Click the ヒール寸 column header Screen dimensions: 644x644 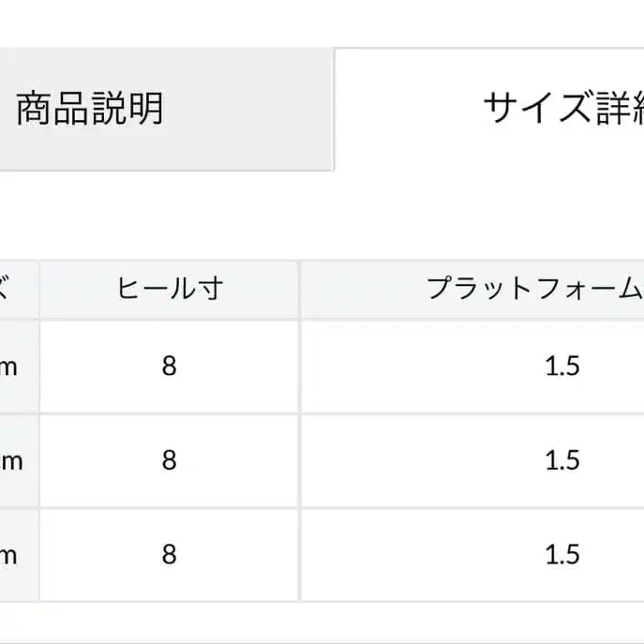point(169,289)
